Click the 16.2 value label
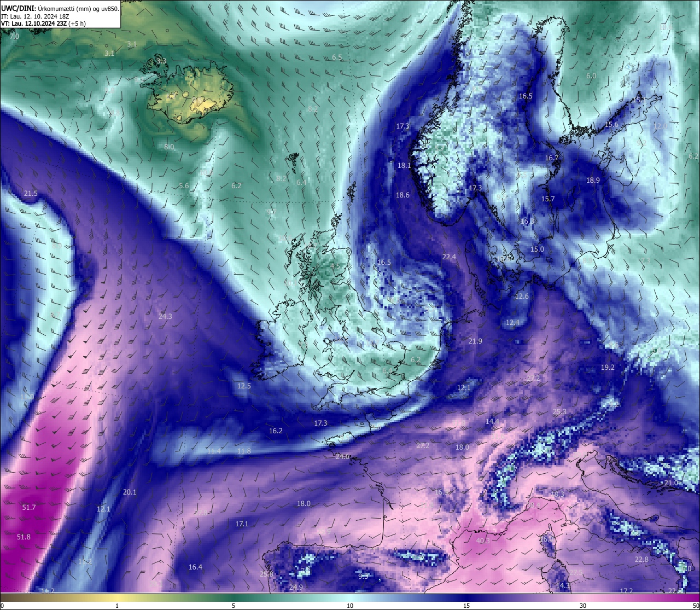Image resolution: width=700 pixels, height=610 pixels. click(x=276, y=431)
